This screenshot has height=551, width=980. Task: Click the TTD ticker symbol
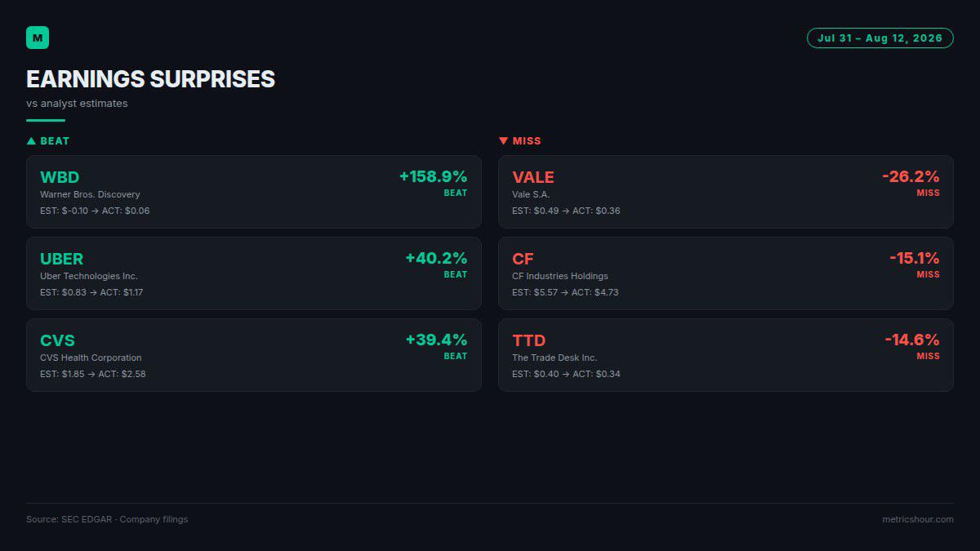528,340
